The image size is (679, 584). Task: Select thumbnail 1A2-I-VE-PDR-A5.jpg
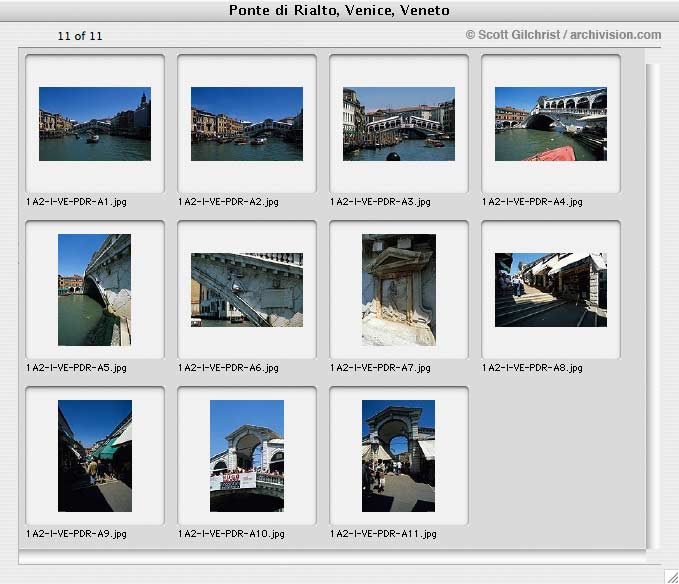point(94,290)
